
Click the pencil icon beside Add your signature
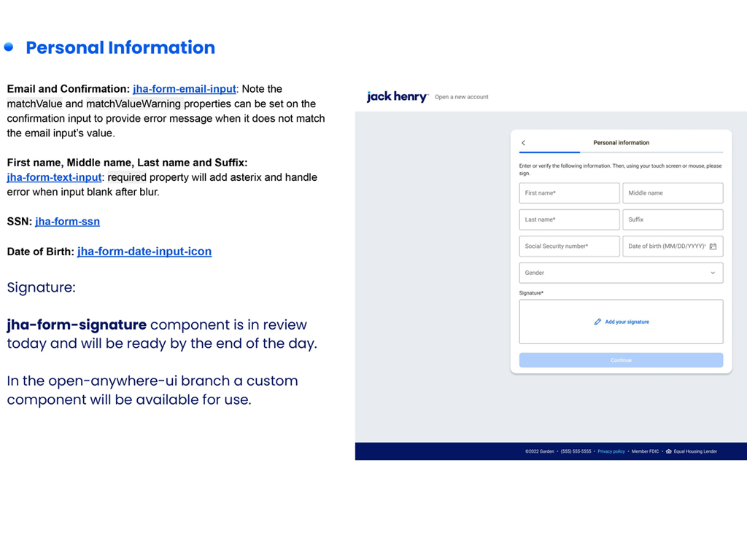tap(597, 322)
